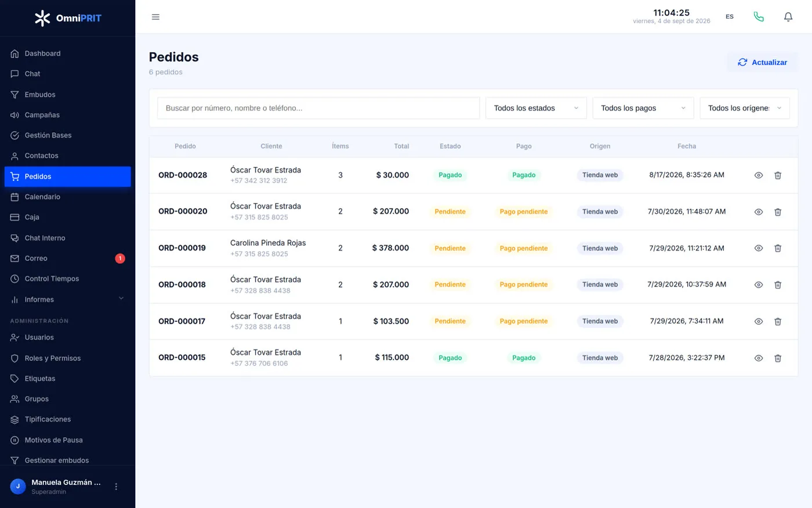Delete order ORD-000028 with trash icon
The image size is (812, 508).
[x=778, y=175]
